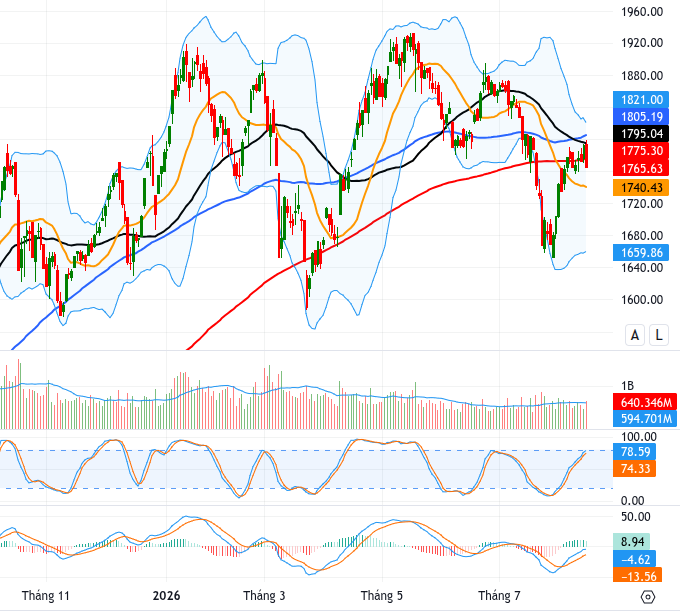The image size is (680, 612).
Task: Select the 1821.00 upper band price label
Action: 641,100
